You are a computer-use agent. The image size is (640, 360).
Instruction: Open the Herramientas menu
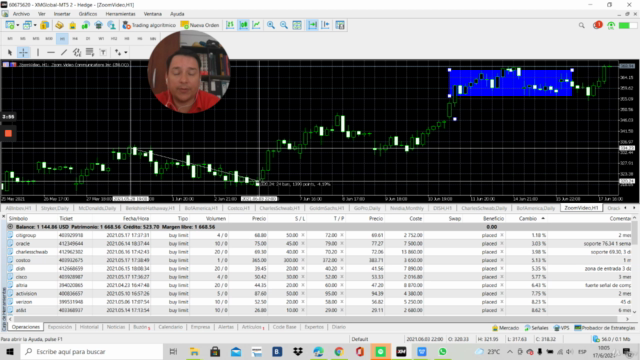click(120, 14)
